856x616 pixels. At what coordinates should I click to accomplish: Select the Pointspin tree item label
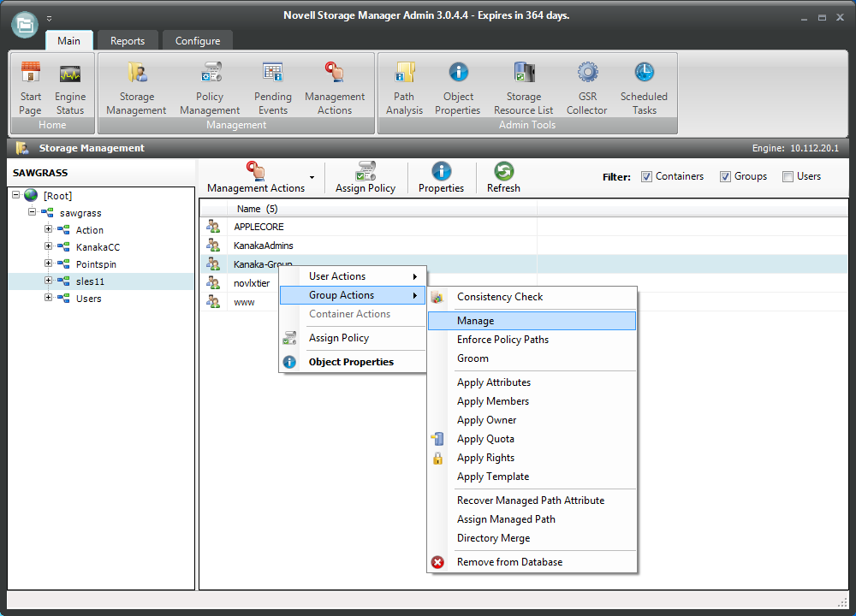[96, 264]
